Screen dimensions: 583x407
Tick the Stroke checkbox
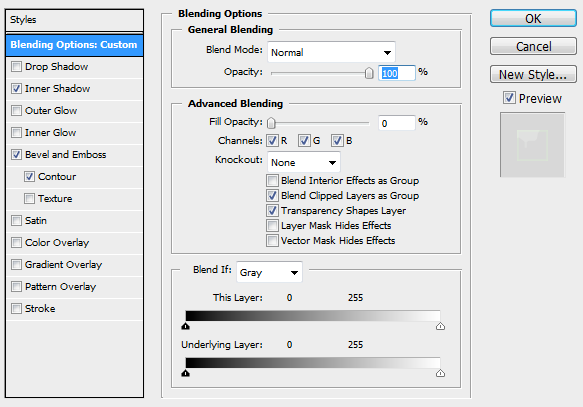click(16, 309)
